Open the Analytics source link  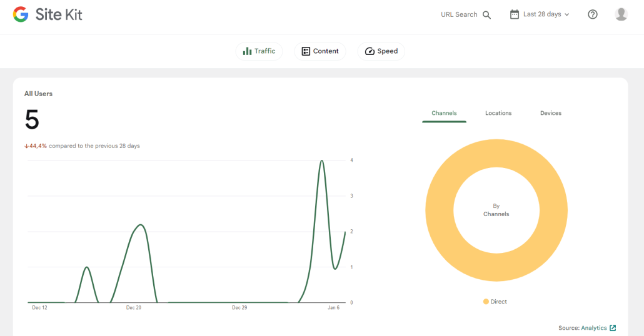click(593, 328)
